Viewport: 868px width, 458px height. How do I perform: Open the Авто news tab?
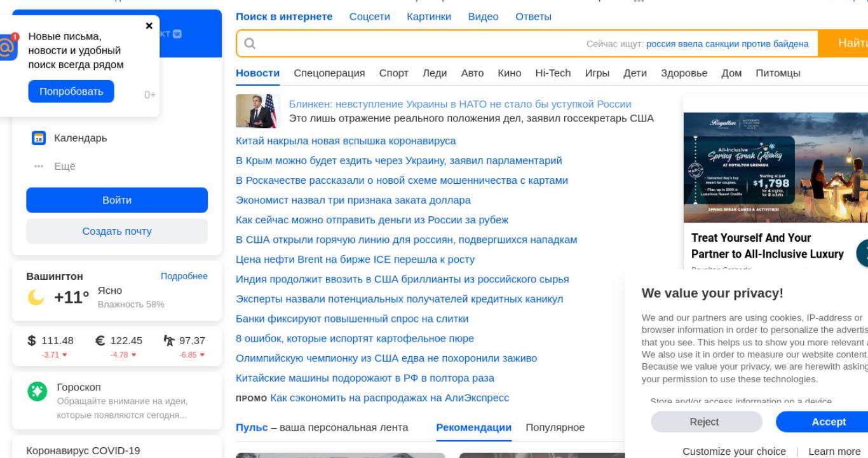click(x=472, y=73)
